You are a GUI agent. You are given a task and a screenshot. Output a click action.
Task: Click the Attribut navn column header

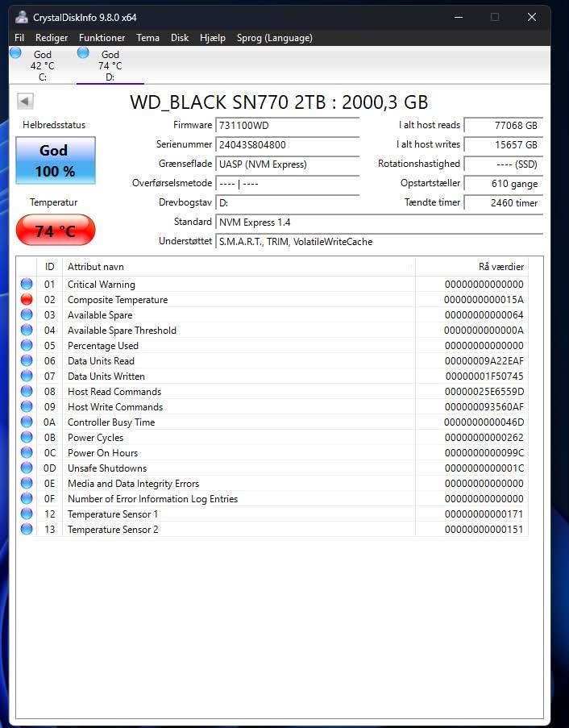point(239,267)
